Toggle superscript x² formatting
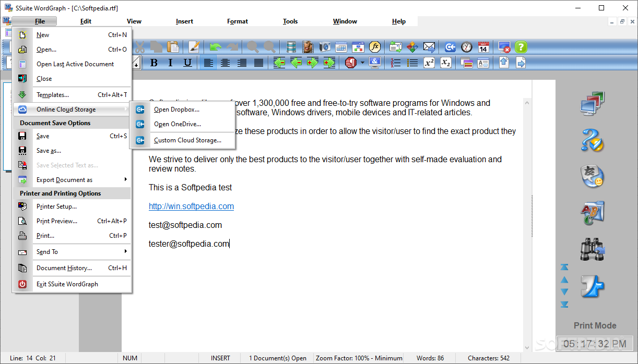This screenshot has width=638, height=364. click(x=429, y=63)
